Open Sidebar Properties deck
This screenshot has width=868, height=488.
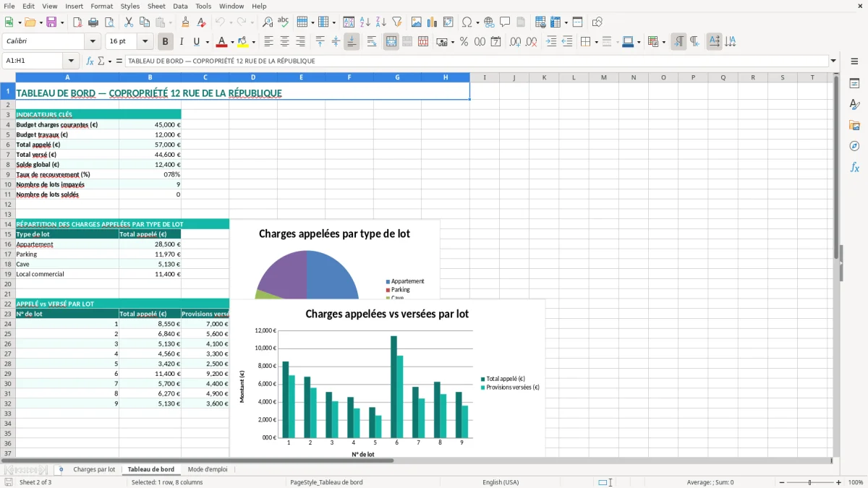coord(854,84)
